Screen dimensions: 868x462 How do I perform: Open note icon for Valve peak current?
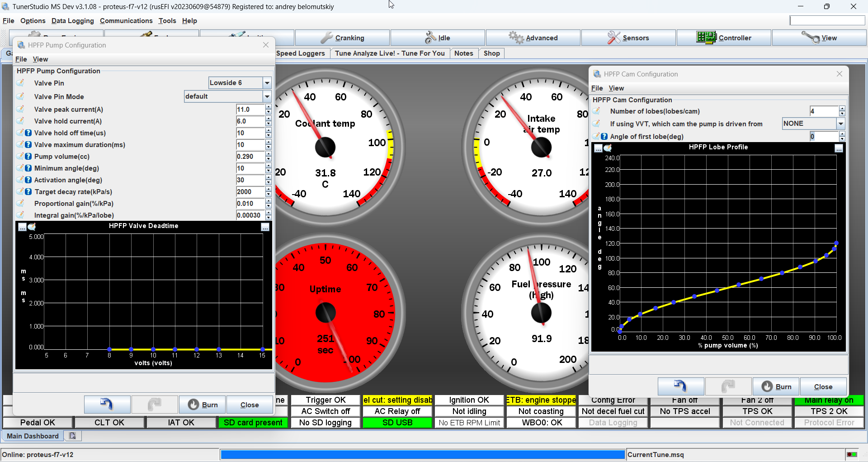20,109
